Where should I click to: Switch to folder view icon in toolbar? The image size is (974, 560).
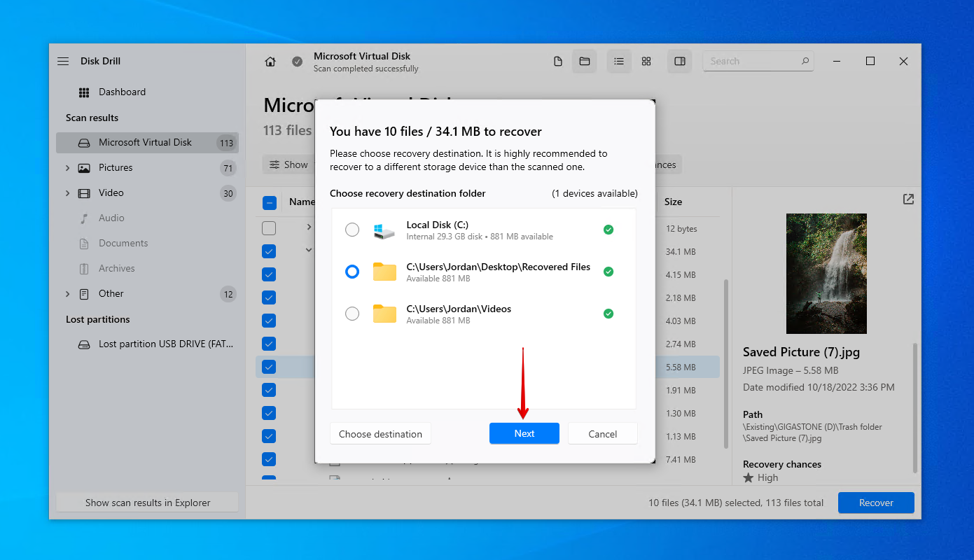pyautogui.click(x=584, y=62)
